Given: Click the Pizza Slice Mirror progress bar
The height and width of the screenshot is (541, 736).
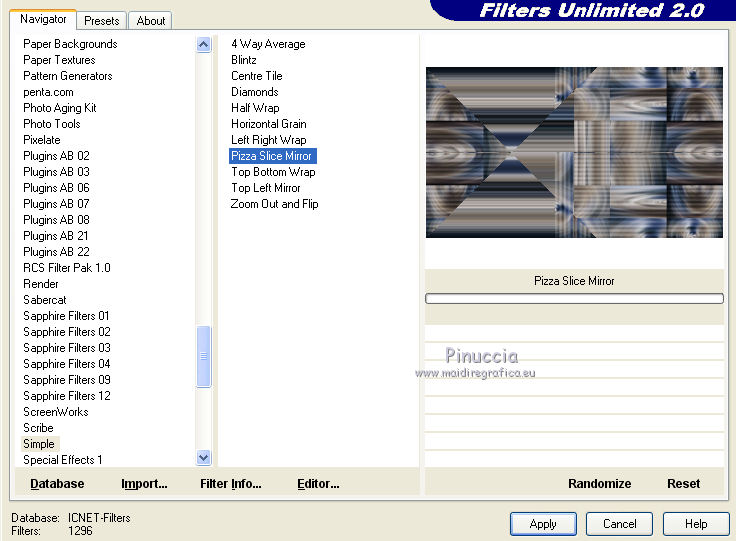Looking at the screenshot, I should coord(574,298).
